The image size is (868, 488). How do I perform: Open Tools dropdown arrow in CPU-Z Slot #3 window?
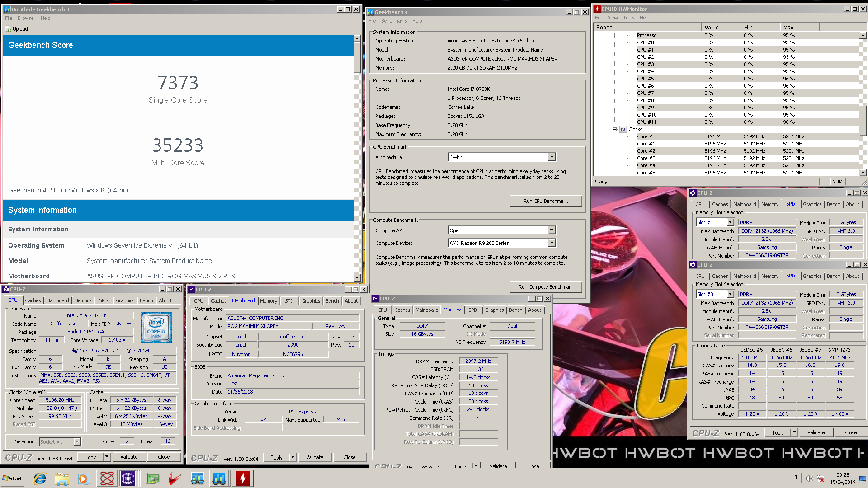click(794, 432)
